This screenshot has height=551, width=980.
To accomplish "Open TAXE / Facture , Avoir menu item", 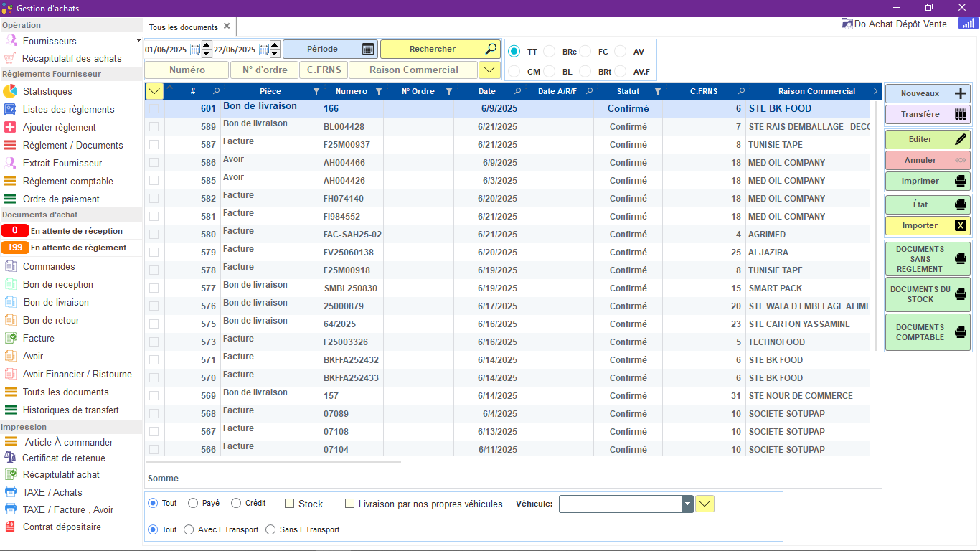I will (x=68, y=509).
